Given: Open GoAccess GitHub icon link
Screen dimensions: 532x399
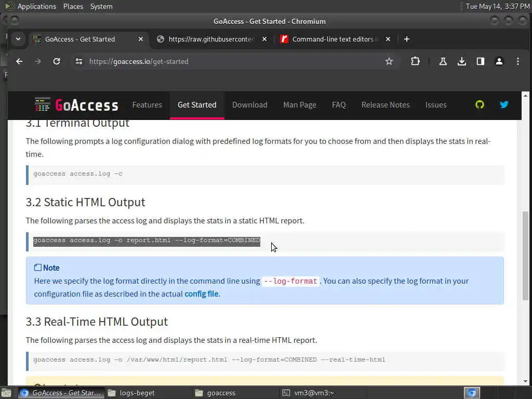Looking at the screenshot, I should coord(480,104).
